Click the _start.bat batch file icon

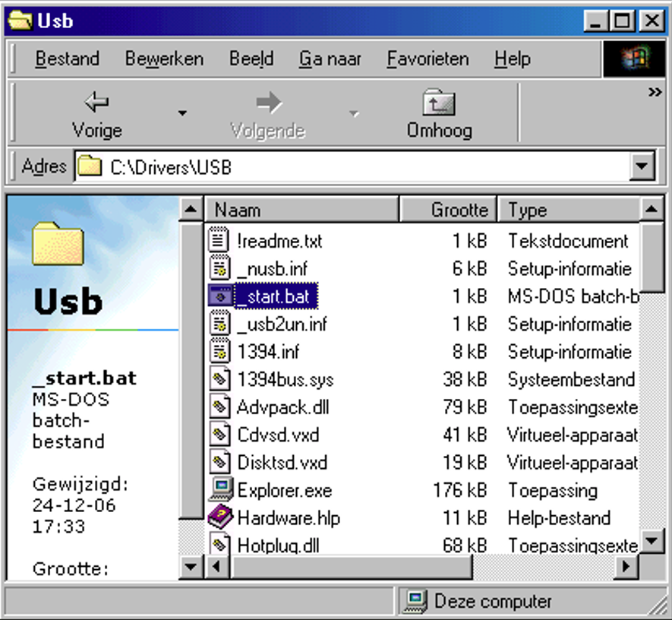[220, 296]
